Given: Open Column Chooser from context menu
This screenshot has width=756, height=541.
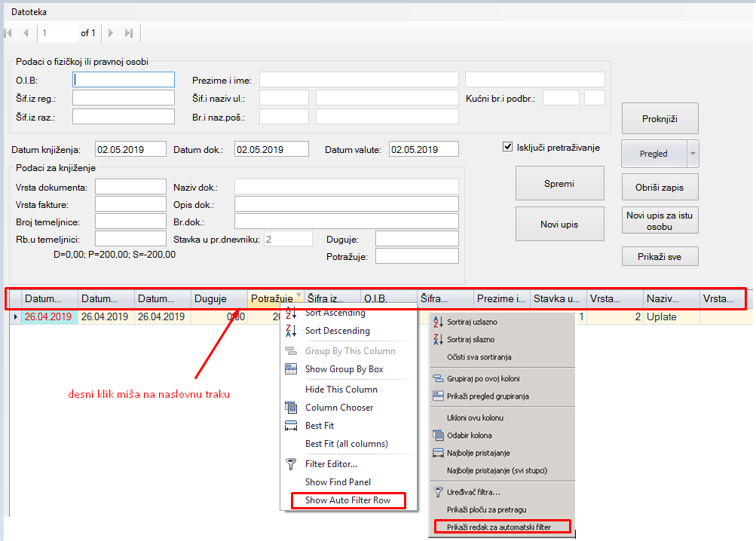Looking at the screenshot, I should coord(338,408).
